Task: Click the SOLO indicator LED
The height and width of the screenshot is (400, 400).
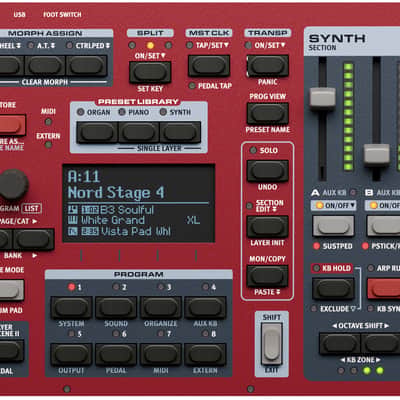Action: 253,150
